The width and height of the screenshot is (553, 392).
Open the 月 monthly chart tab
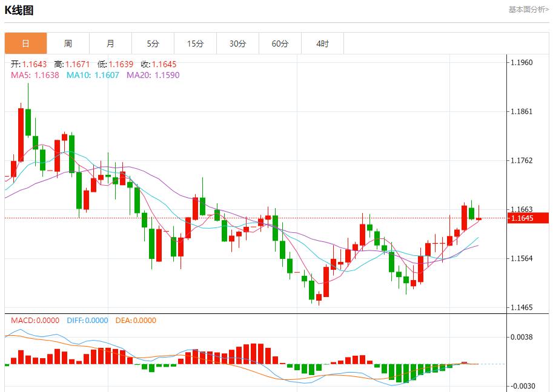coord(110,44)
